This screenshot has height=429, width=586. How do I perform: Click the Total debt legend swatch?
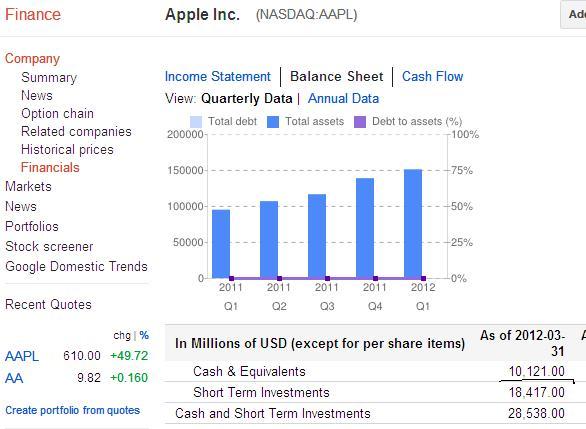196,122
